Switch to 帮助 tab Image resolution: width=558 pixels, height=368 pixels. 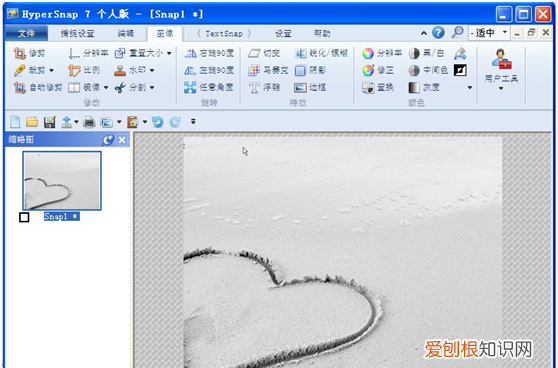pyautogui.click(x=322, y=33)
